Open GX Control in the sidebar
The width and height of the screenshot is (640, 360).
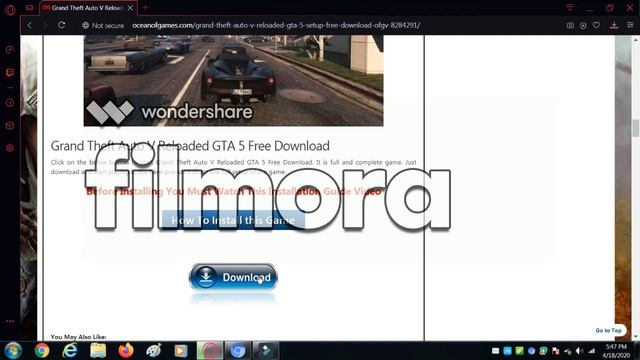coord(10,50)
